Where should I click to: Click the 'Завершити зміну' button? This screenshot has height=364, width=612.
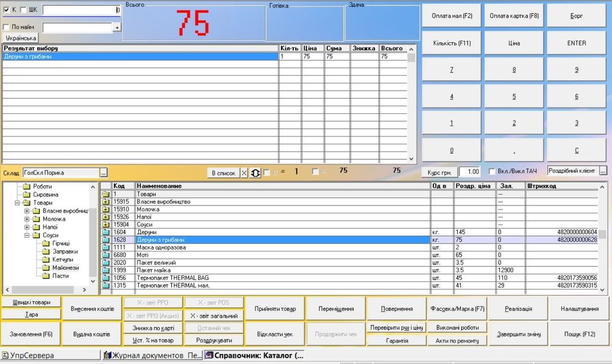(x=518, y=334)
